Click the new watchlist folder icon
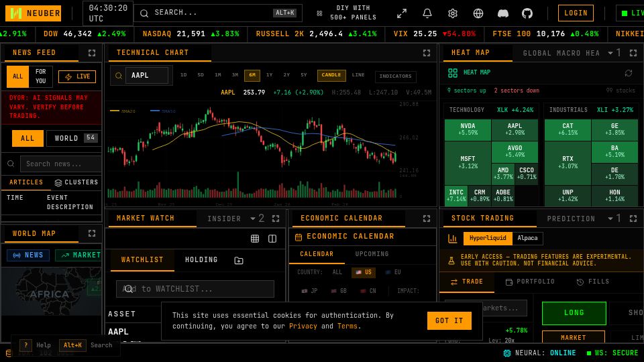Image resolution: width=644 pixels, height=362 pixels. 239,260
